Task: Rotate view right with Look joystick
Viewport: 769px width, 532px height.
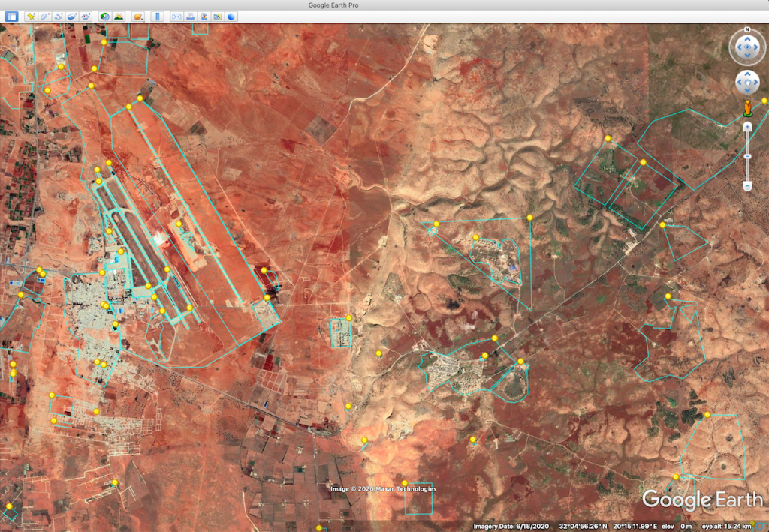Action: [x=756, y=47]
